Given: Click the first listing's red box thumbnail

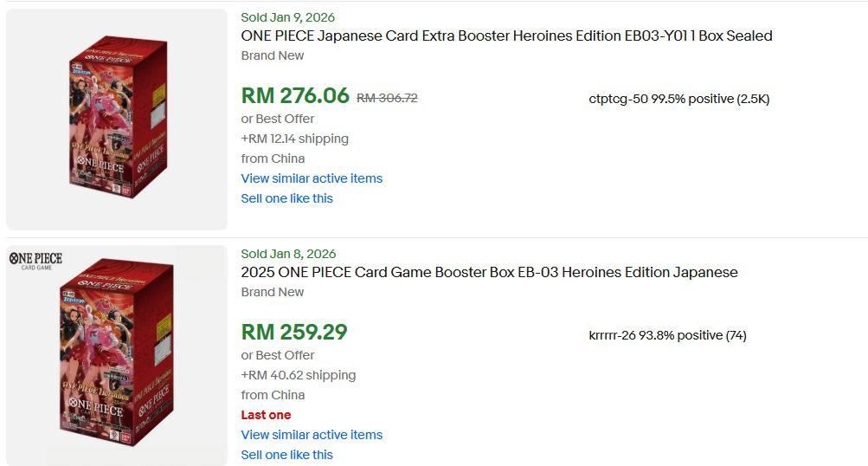Looking at the screenshot, I should click(117, 119).
